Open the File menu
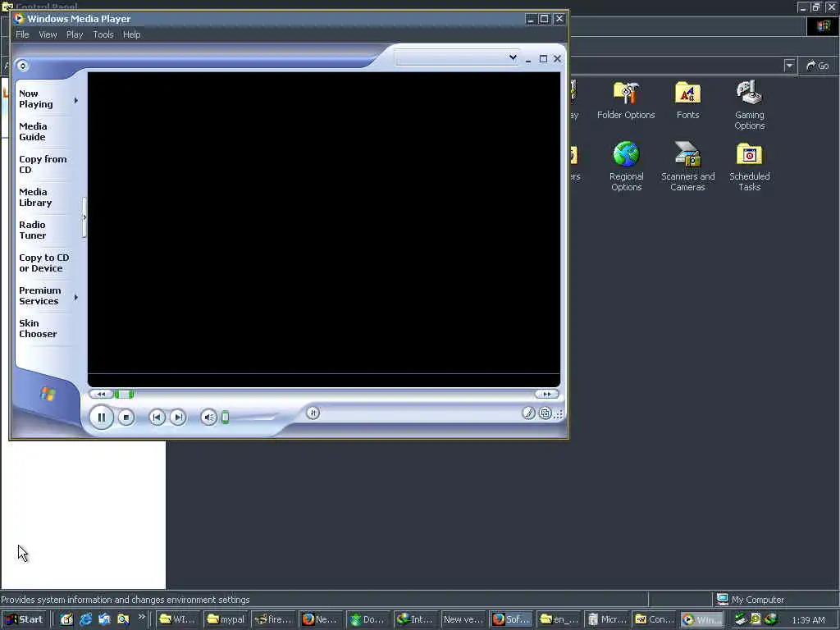The width and height of the screenshot is (840, 630). coord(22,34)
